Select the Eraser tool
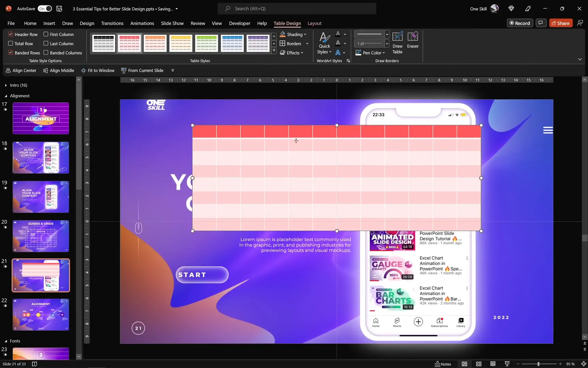 (x=413, y=40)
